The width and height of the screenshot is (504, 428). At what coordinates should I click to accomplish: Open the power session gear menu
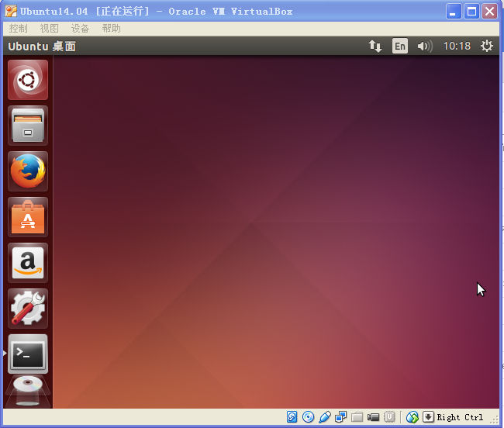[487, 46]
